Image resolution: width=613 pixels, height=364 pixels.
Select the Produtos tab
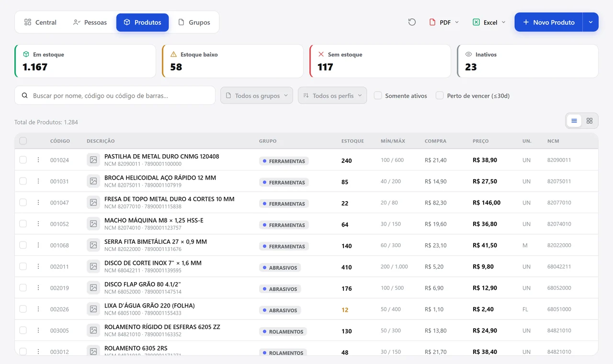click(x=142, y=22)
